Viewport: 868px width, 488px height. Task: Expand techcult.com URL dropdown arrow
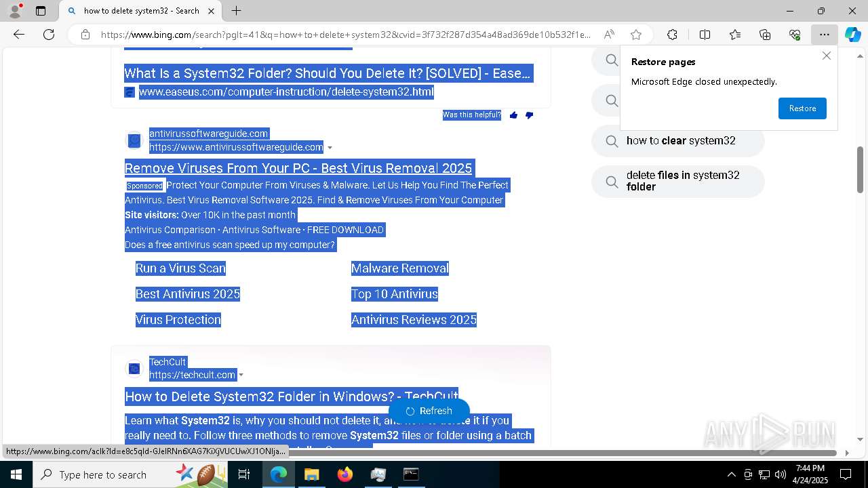(x=241, y=375)
